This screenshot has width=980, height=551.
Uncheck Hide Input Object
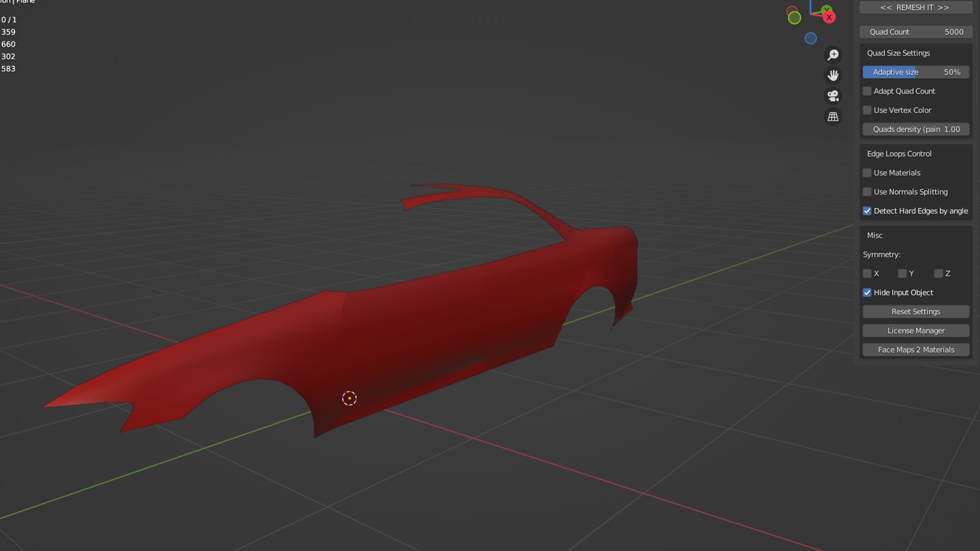pyautogui.click(x=867, y=293)
